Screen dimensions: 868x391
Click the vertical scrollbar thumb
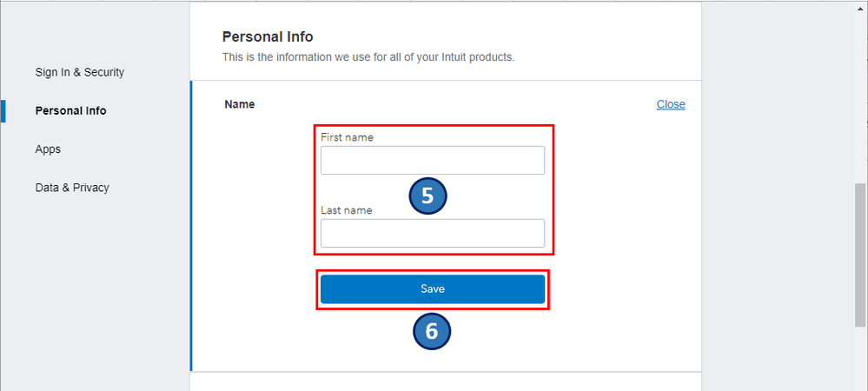click(860, 252)
